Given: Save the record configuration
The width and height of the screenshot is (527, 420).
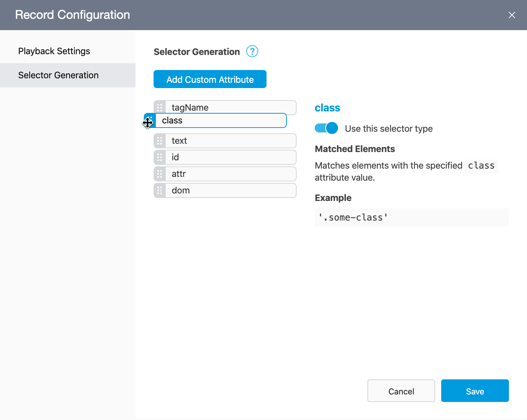Looking at the screenshot, I should tap(475, 391).
